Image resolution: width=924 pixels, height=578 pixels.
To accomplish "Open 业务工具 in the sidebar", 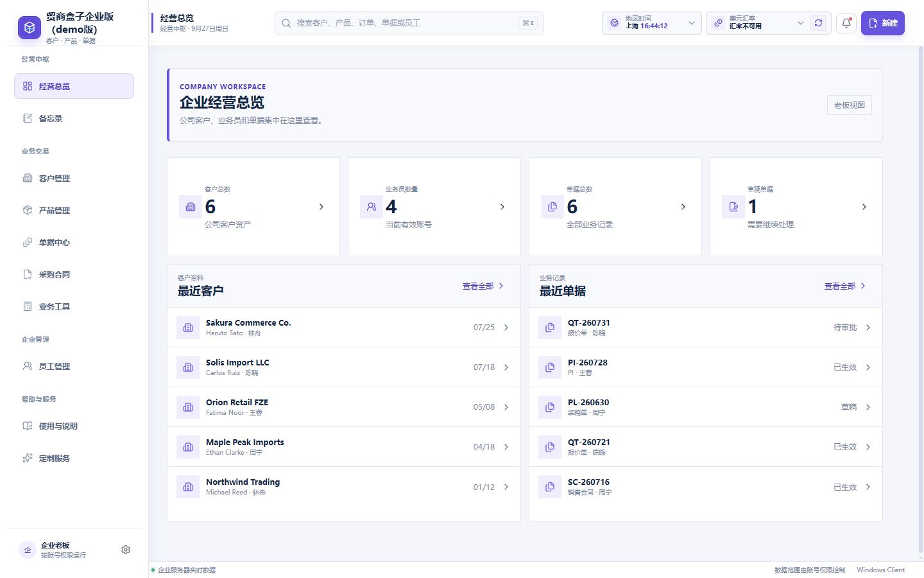I will (74, 306).
